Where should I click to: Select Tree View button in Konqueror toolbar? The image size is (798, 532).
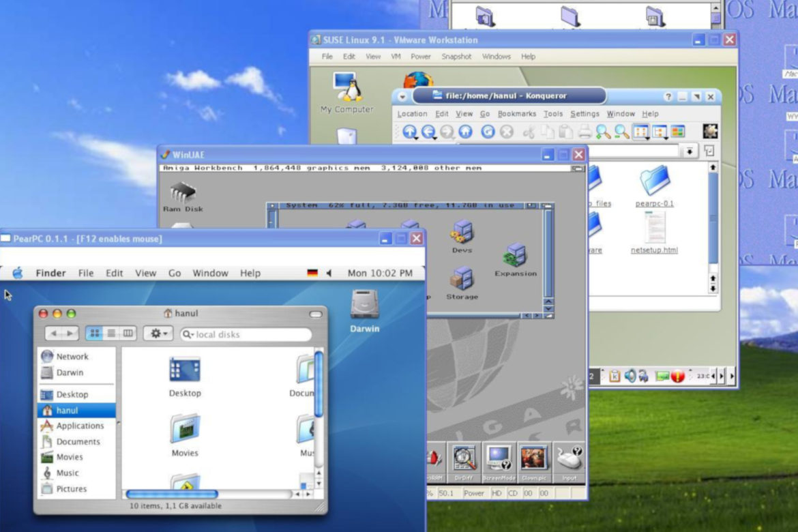[x=660, y=132]
